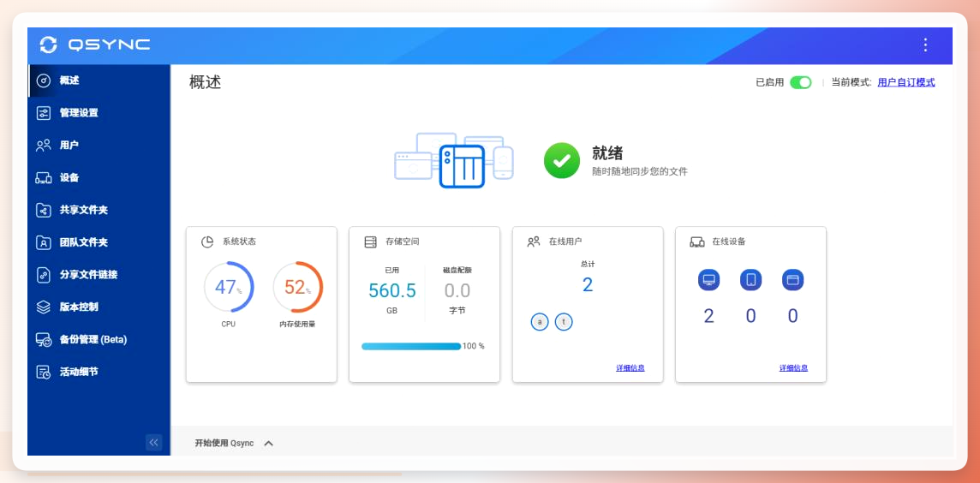Go to 用户 in the sidebar

point(99,146)
